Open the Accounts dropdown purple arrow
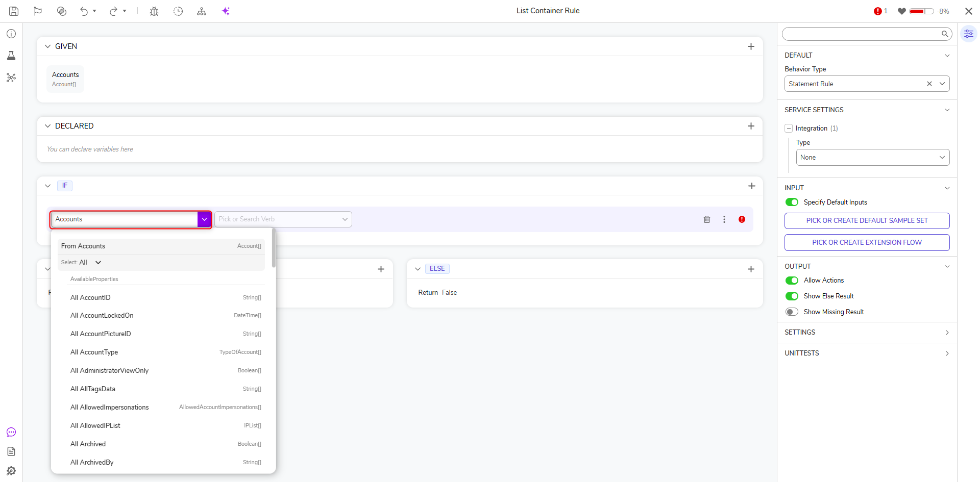Screen dimensions: 980x482 (204, 219)
